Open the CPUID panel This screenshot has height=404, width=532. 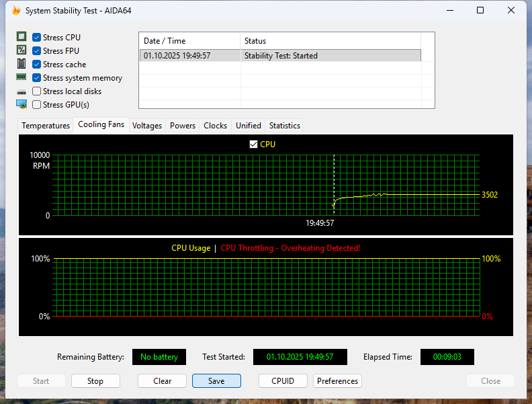(283, 381)
